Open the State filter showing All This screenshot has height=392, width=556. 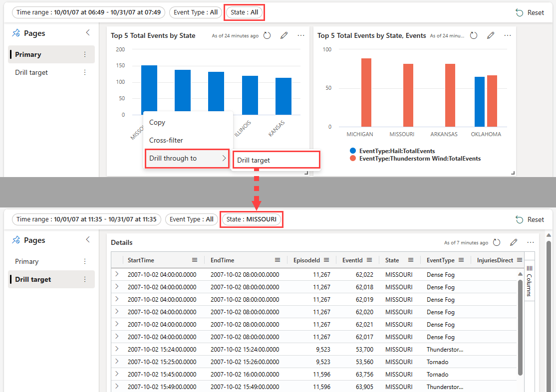pyautogui.click(x=244, y=12)
